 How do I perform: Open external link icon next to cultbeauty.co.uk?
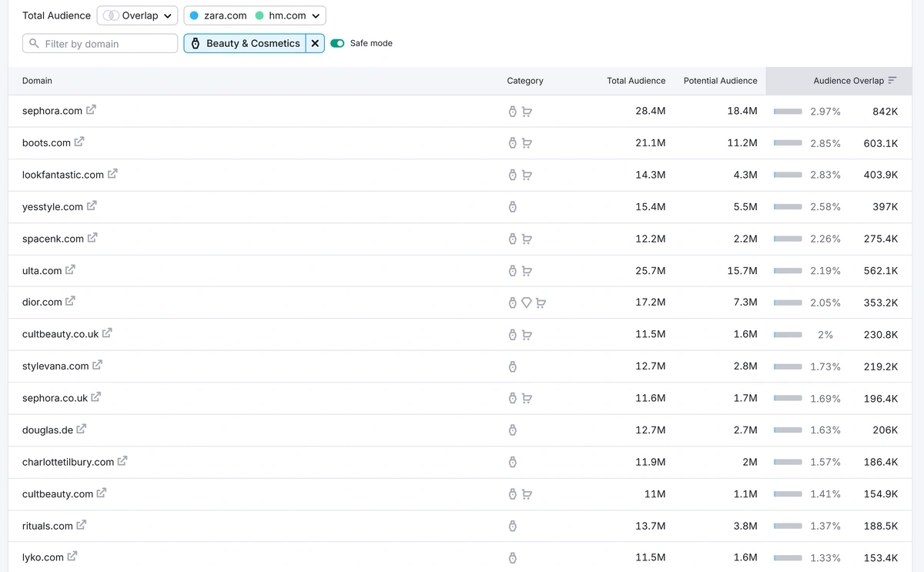coord(107,333)
